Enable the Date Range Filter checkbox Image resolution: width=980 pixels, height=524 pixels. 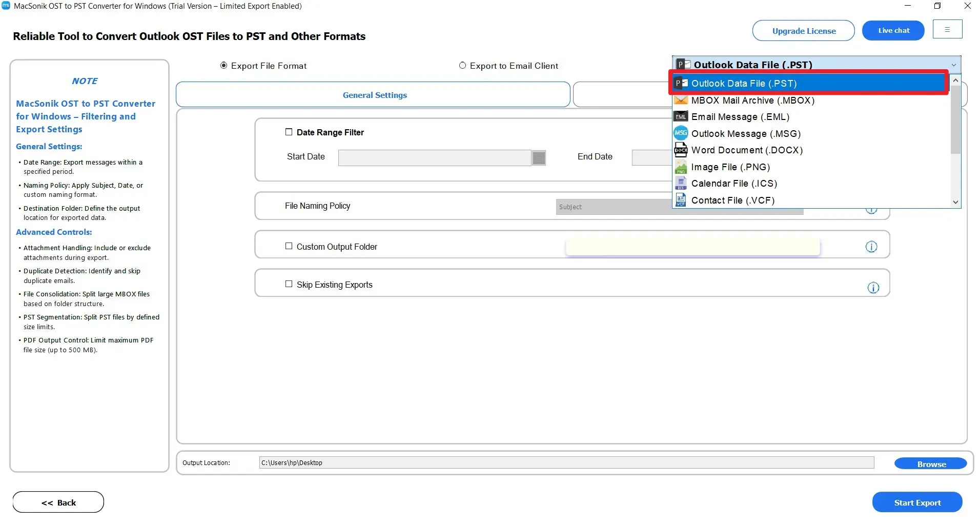289,132
